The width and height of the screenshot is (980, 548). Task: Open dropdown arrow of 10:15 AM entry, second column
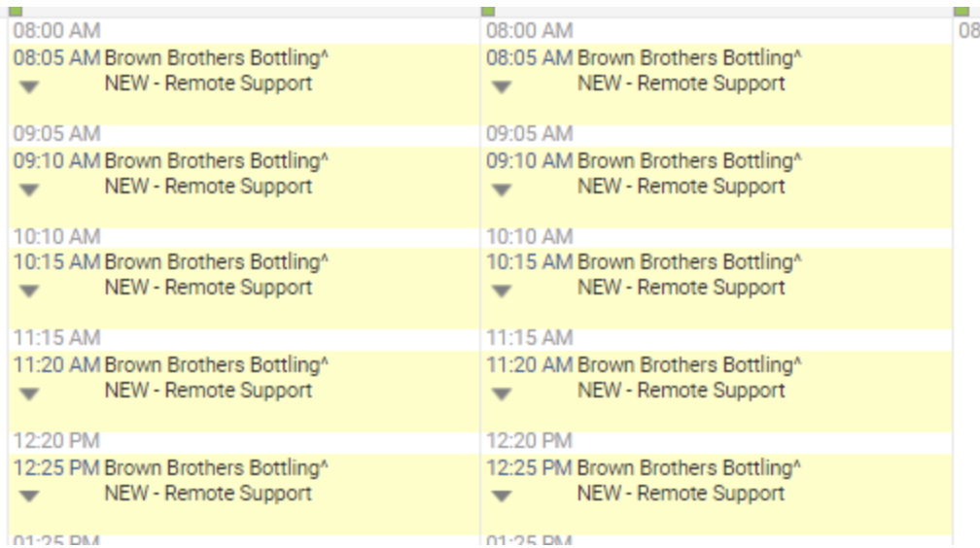point(502,291)
